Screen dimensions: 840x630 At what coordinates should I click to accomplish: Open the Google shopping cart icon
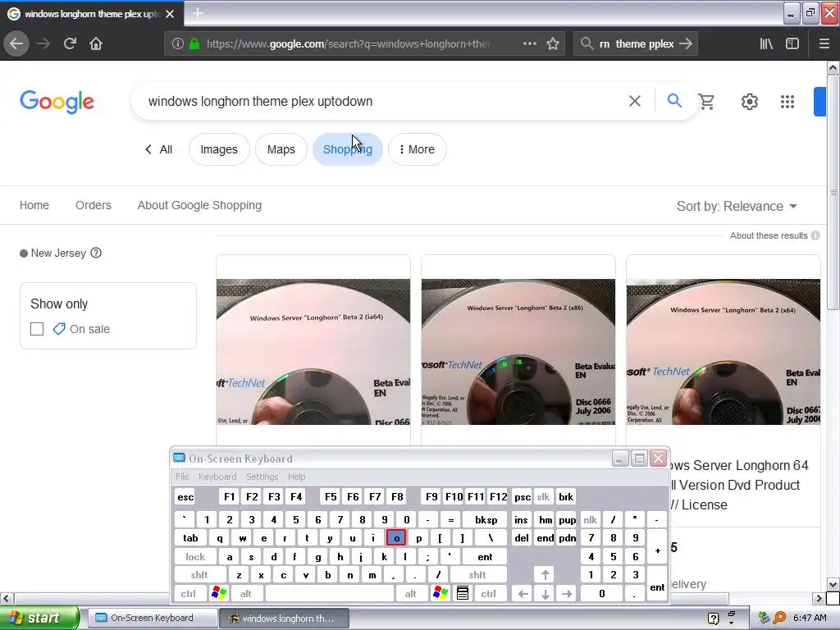[x=706, y=101]
